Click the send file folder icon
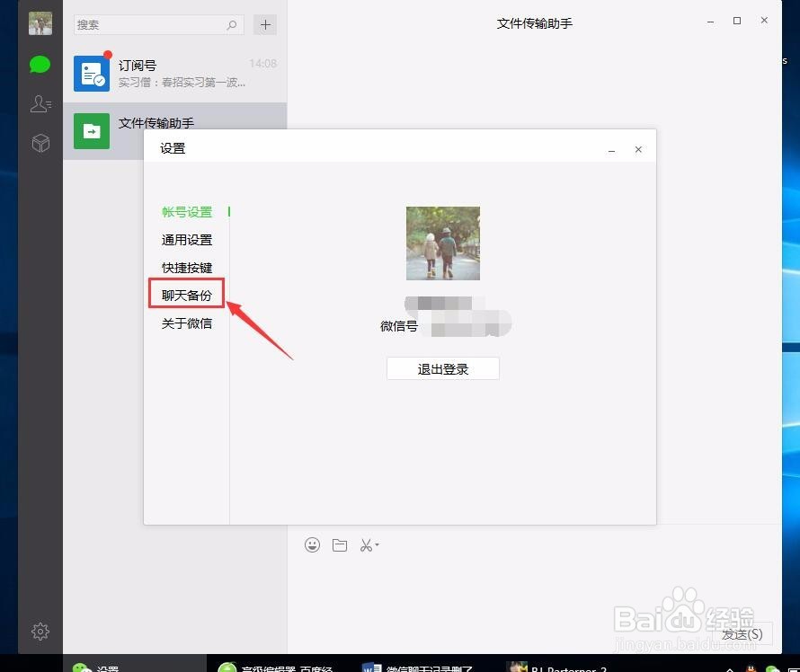 (340, 545)
